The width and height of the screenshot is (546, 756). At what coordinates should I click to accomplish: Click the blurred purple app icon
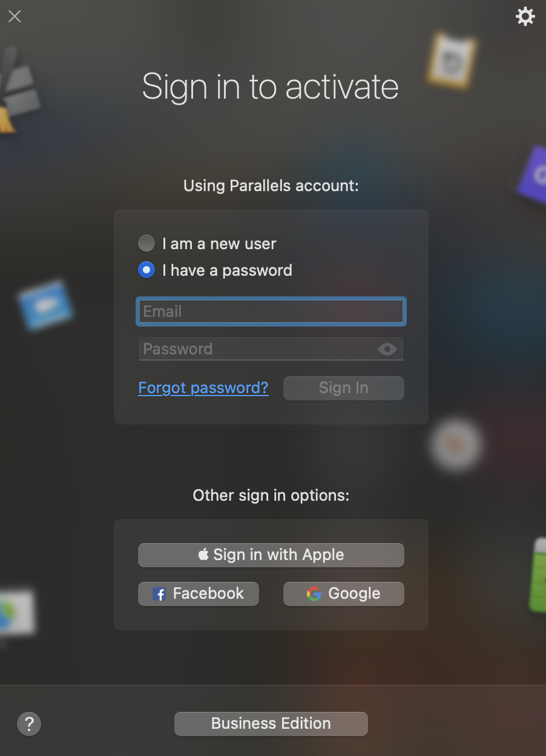click(x=534, y=175)
